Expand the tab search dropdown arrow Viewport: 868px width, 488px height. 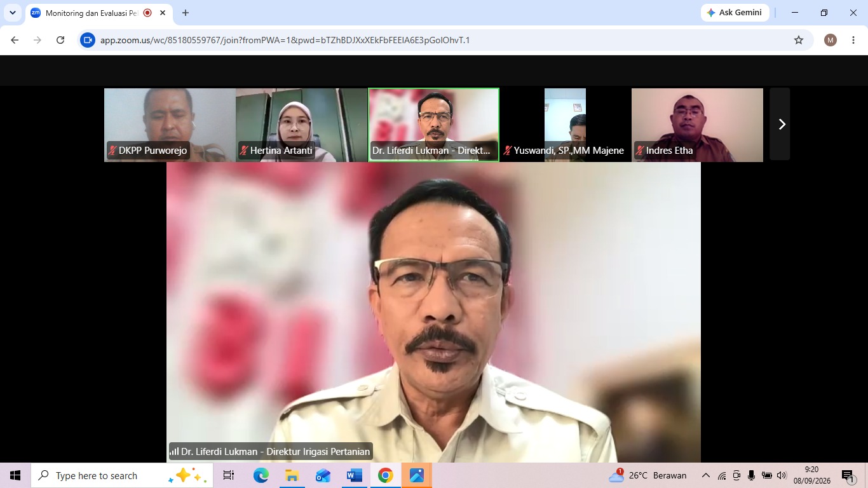point(13,13)
